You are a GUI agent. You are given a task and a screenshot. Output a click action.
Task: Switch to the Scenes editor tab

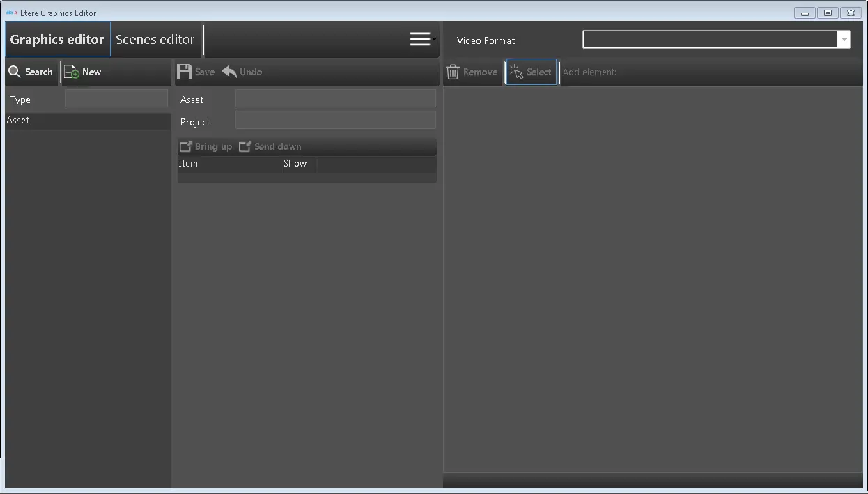pos(155,40)
